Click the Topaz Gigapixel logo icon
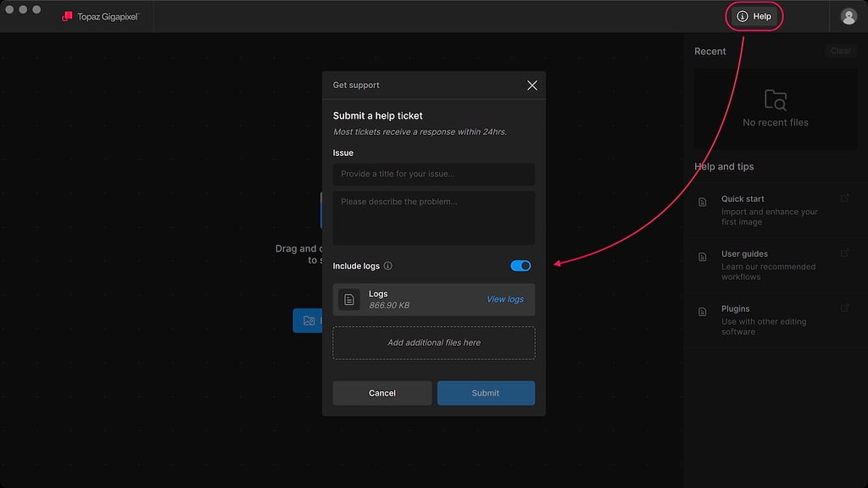Viewport: 868px width, 488px height. tap(67, 16)
